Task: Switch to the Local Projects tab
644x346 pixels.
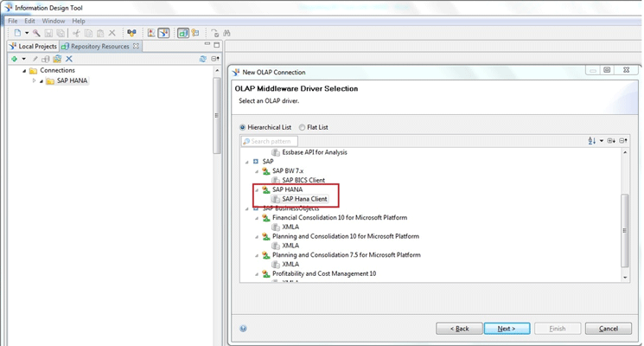Action: tap(33, 47)
